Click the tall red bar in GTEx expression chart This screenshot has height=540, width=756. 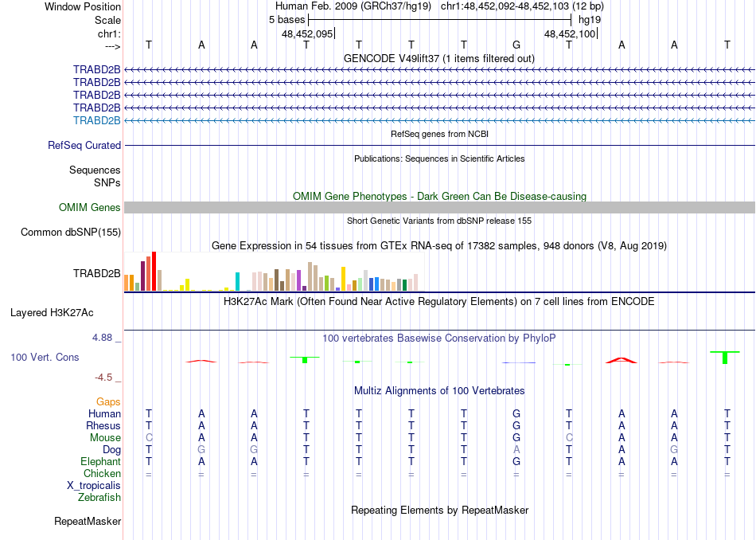[x=154, y=272]
